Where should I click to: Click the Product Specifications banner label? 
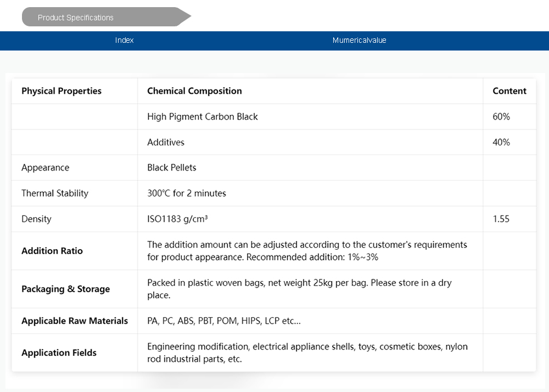point(76,18)
